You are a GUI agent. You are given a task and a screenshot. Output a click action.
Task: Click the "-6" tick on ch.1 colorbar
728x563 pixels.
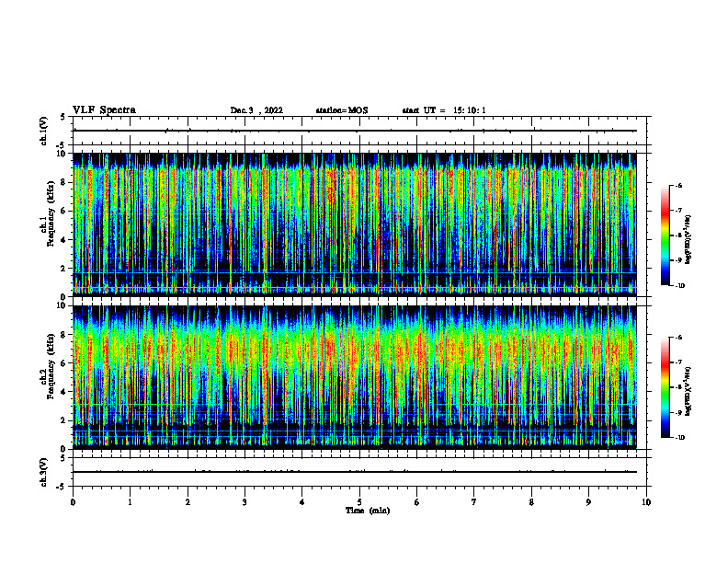tap(678, 185)
